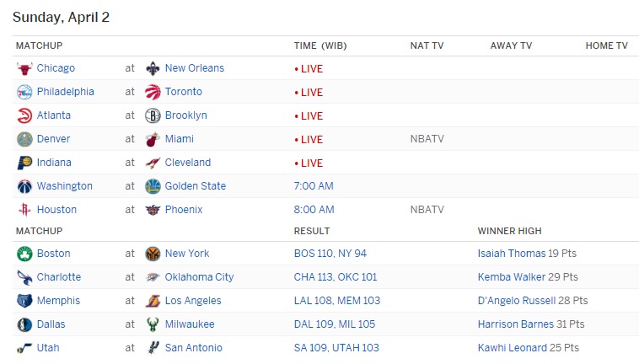This screenshot has height=364, width=639.
Task: Click the Brooklyn Nets logo icon
Action: [x=153, y=115]
